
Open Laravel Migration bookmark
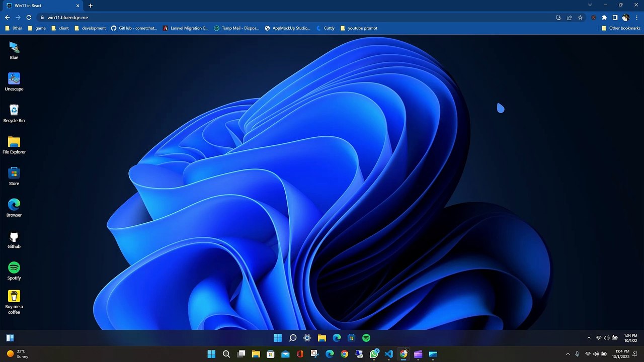[x=186, y=28]
